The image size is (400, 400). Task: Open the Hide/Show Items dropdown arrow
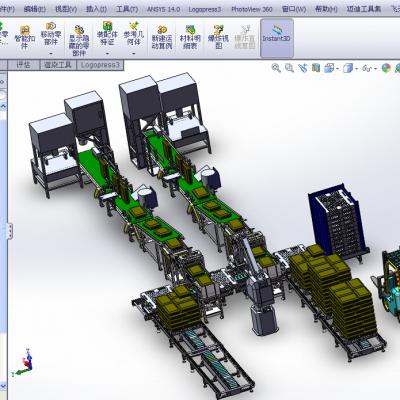click(x=376, y=69)
